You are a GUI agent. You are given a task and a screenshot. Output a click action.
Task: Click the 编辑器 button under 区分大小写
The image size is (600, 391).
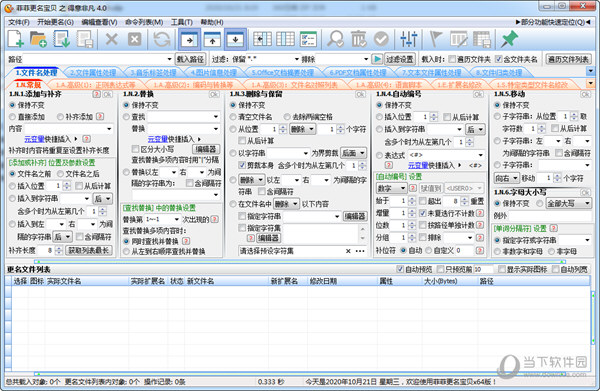[x=205, y=149]
